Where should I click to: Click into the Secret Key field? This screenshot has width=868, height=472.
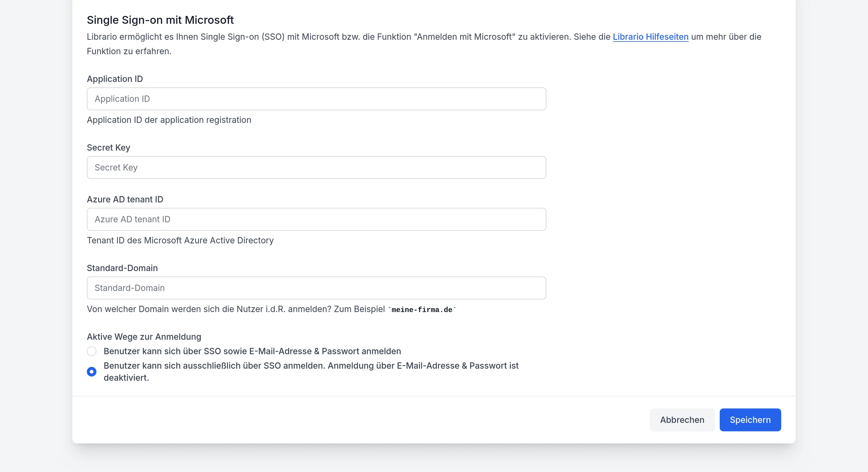316,167
